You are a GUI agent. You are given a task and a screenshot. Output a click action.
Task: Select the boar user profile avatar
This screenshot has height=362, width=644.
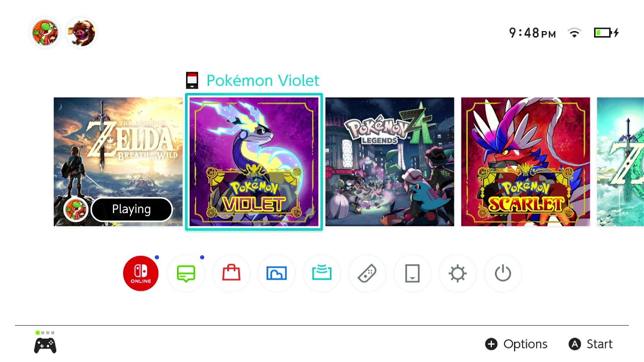[x=81, y=33]
